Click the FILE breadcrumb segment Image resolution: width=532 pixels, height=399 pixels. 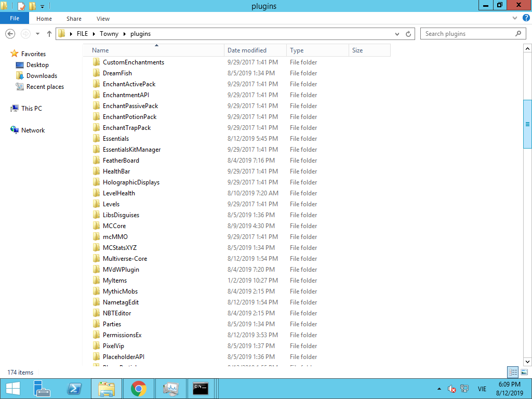(82, 34)
